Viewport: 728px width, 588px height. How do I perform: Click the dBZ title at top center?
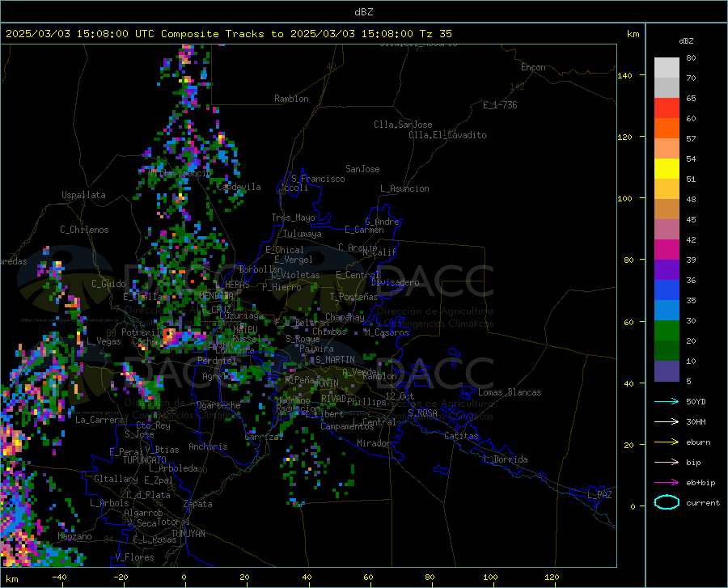coord(363,12)
